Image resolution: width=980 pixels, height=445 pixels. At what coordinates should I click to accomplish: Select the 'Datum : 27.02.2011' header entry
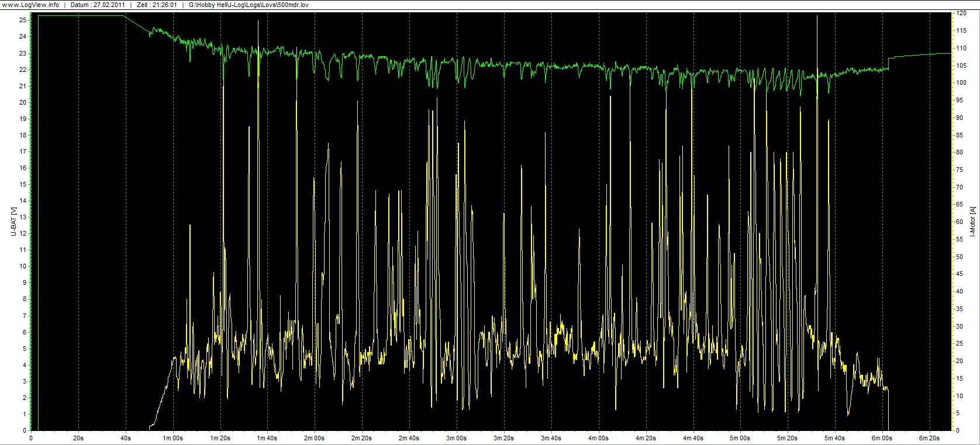(x=96, y=5)
